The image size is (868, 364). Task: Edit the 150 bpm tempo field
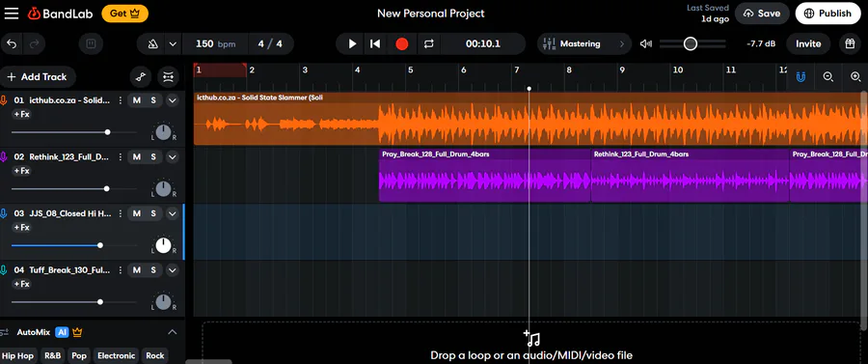(x=215, y=43)
